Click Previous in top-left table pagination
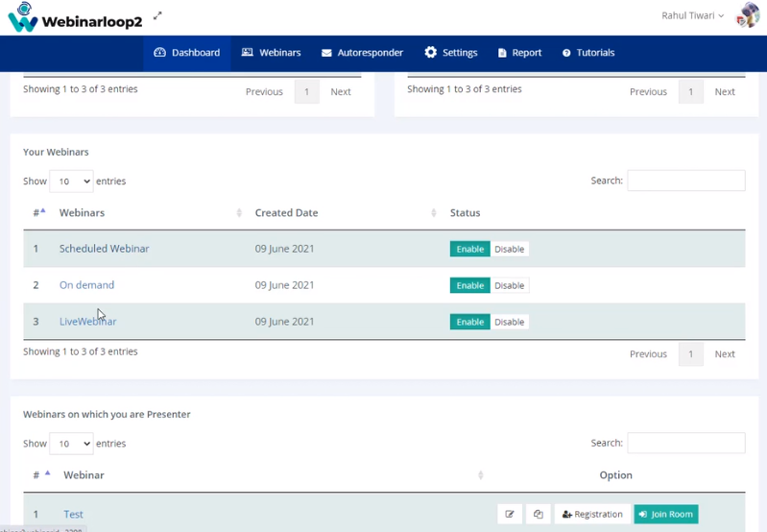This screenshot has height=532, width=767. click(x=264, y=91)
